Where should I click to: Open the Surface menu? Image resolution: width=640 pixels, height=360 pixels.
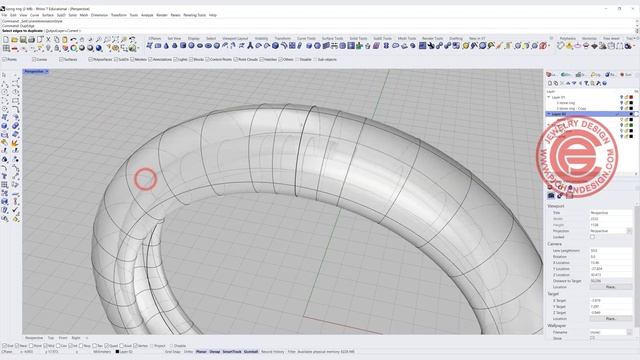click(48, 15)
